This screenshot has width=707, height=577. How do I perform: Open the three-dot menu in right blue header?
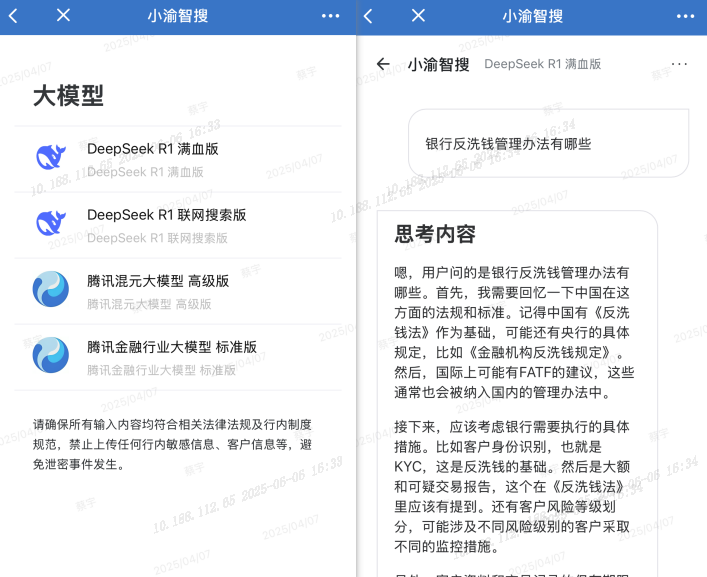[685, 16]
